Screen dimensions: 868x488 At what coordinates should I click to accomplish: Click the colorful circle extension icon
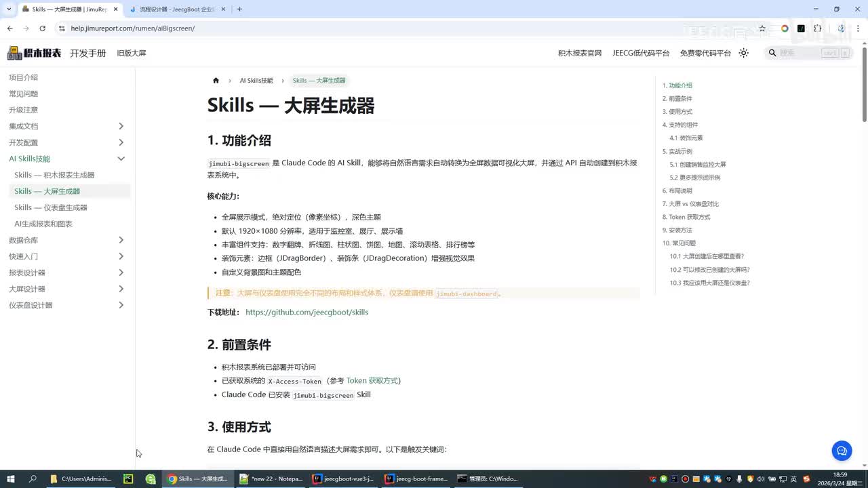click(x=785, y=28)
